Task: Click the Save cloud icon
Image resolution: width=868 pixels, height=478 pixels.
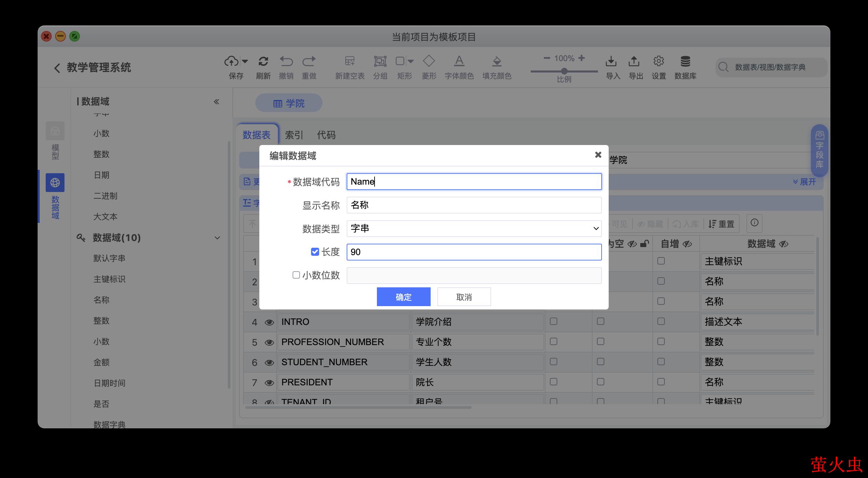Action: [x=231, y=61]
